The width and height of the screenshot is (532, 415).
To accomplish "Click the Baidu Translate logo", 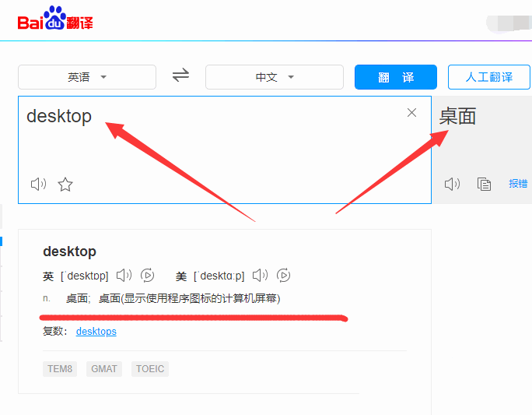I will tap(55, 19).
